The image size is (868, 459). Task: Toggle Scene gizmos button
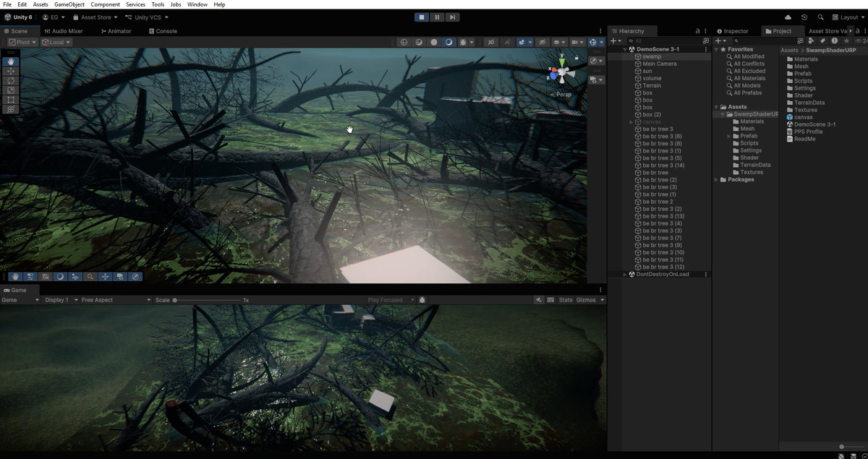pos(593,42)
